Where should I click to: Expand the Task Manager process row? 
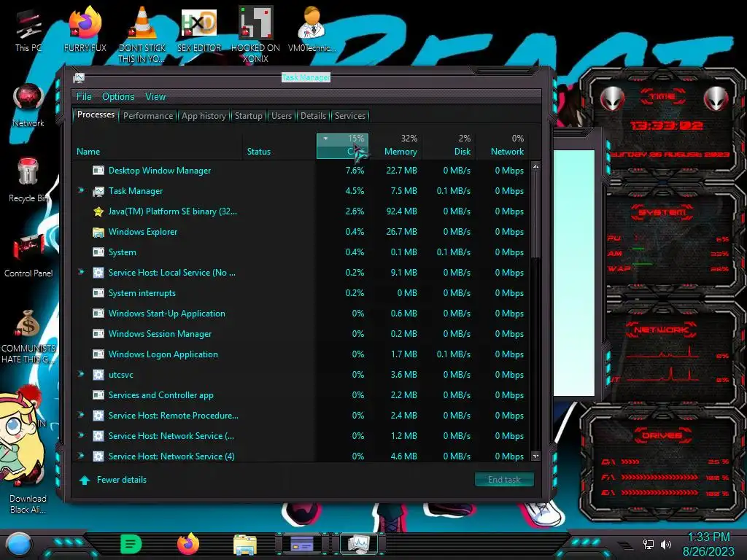pos(81,190)
